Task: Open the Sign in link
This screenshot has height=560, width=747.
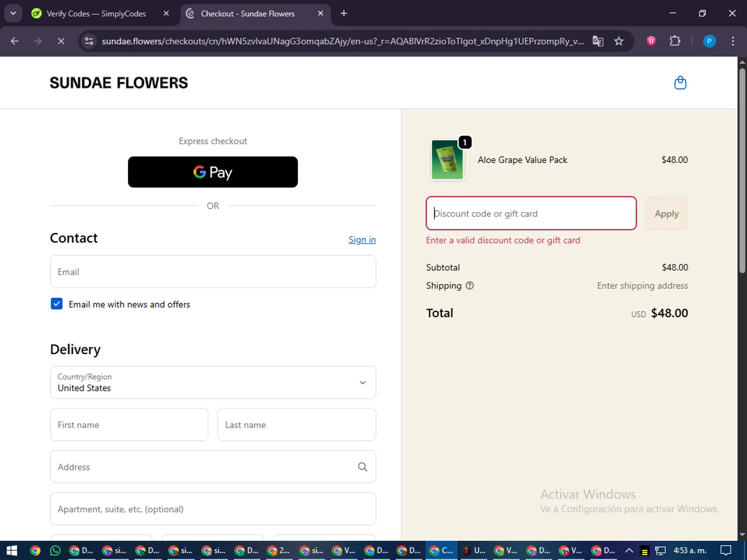Action: (x=362, y=239)
